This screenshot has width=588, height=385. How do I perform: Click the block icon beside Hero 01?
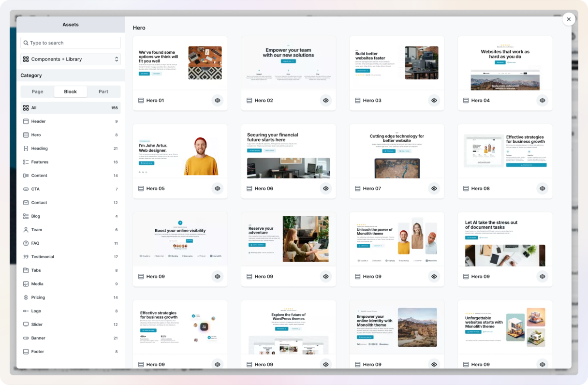(x=141, y=101)
